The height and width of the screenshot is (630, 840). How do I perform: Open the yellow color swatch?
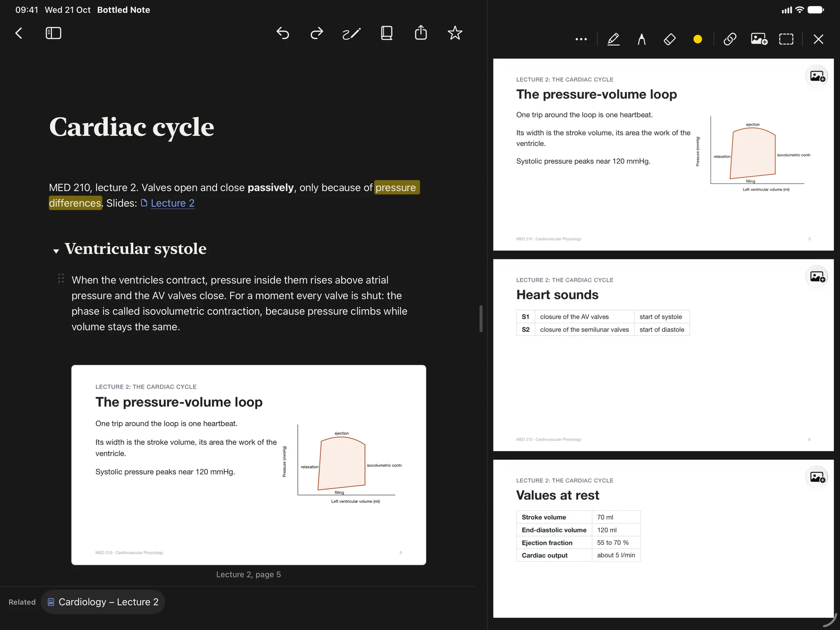pyautogui.click(x=698, y=39)
